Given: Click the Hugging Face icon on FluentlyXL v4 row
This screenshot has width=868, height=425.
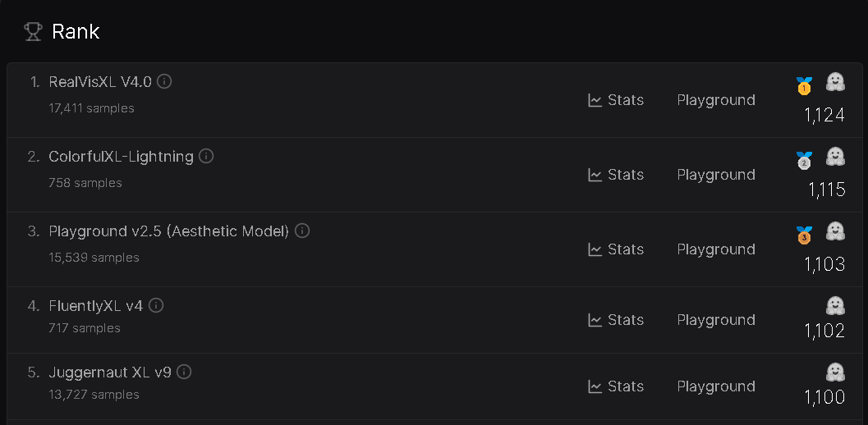Looking at the screenshot, I should coord(834,306).
